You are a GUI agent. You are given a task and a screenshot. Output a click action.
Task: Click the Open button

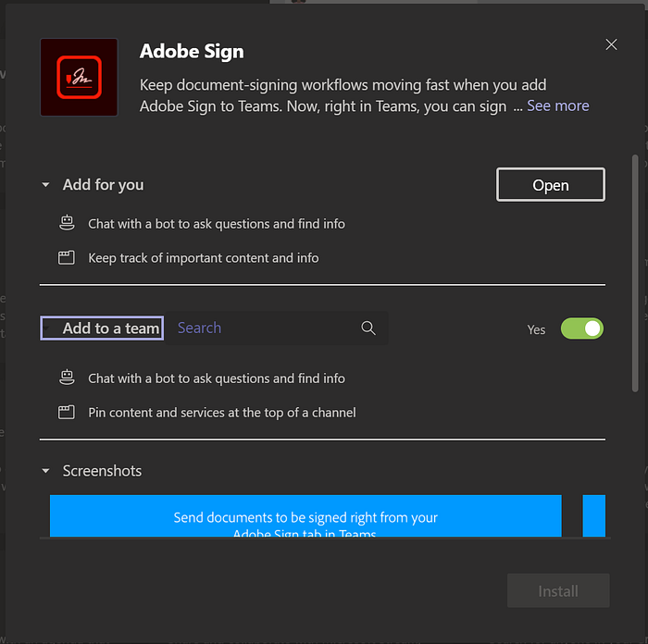[551, 185]
